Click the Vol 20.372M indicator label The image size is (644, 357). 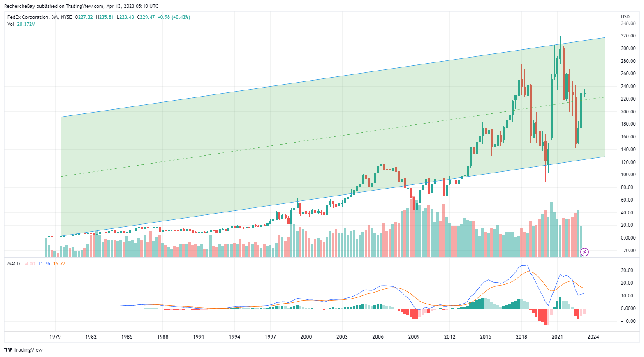pyautogui.click(x=21, y=24)
